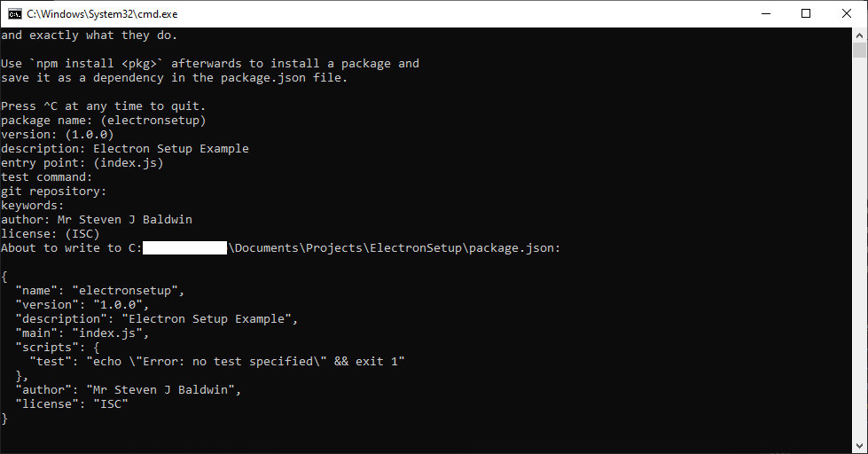The width and height of the screenshot is (868, 454).
Task: Click the 'version: (1.0.0)' prompt line
Action: (x=58, y=135)
